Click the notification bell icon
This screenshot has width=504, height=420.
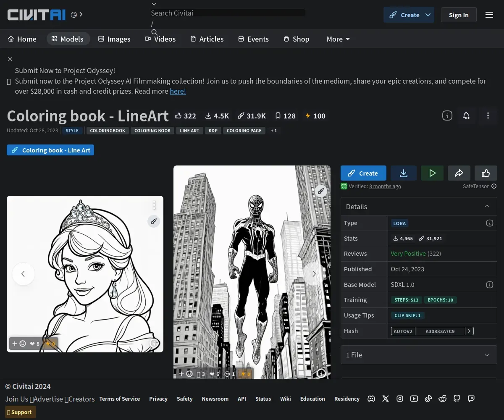click(x=466, y=115)
